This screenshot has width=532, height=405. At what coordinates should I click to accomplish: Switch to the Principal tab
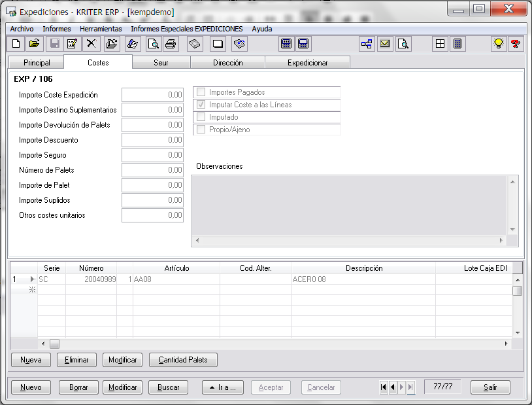[x=37, y=63]
